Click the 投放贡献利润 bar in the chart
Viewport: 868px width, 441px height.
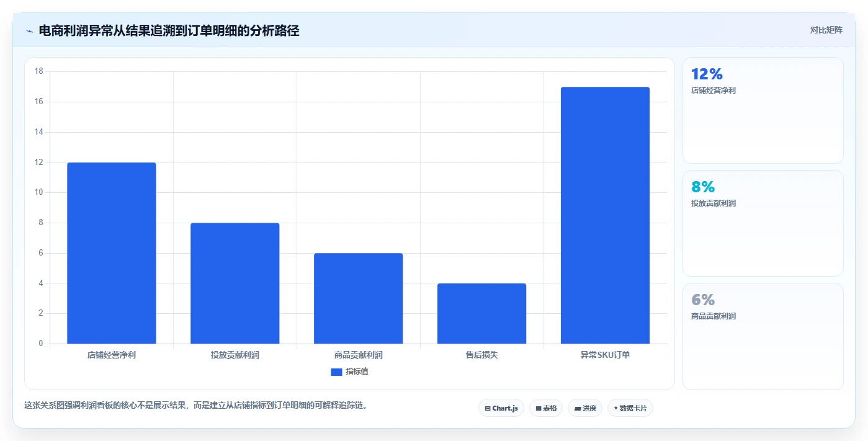click(x=235, y=283)
